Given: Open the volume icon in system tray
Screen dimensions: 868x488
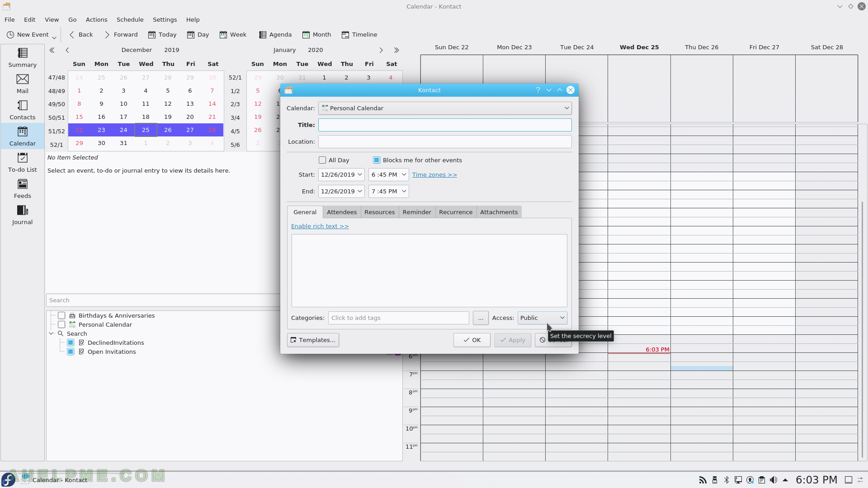Looking at the screenshot, I should 773,480.
